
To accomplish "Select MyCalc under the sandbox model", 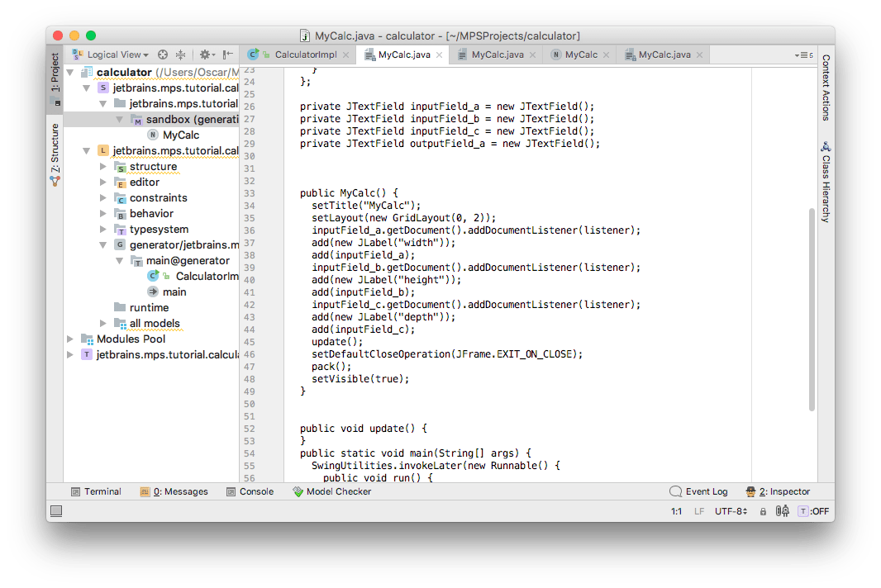I will point(180,135).
